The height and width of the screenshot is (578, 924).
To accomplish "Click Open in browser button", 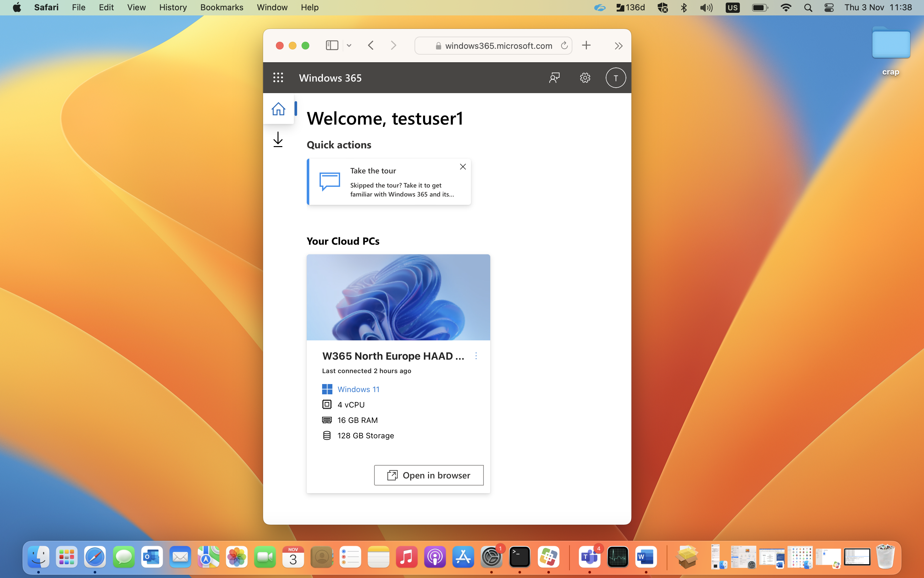I will 429,475.
